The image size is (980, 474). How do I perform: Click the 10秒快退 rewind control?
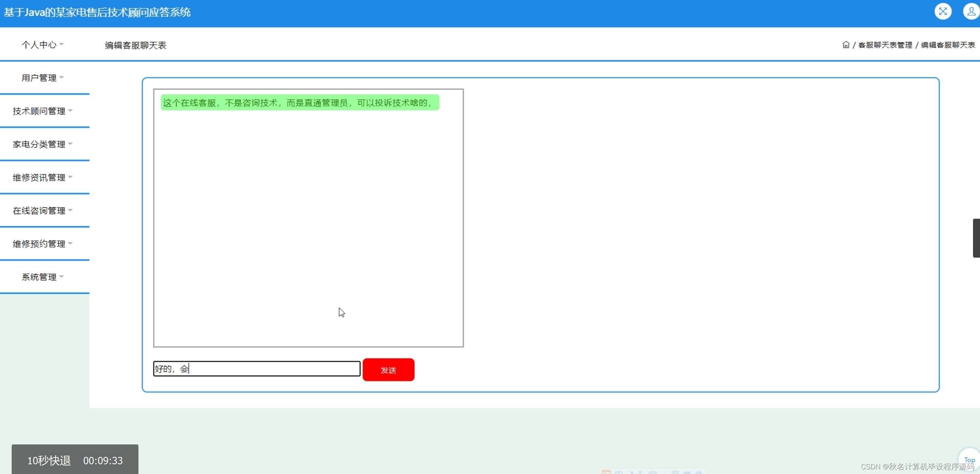49,460
